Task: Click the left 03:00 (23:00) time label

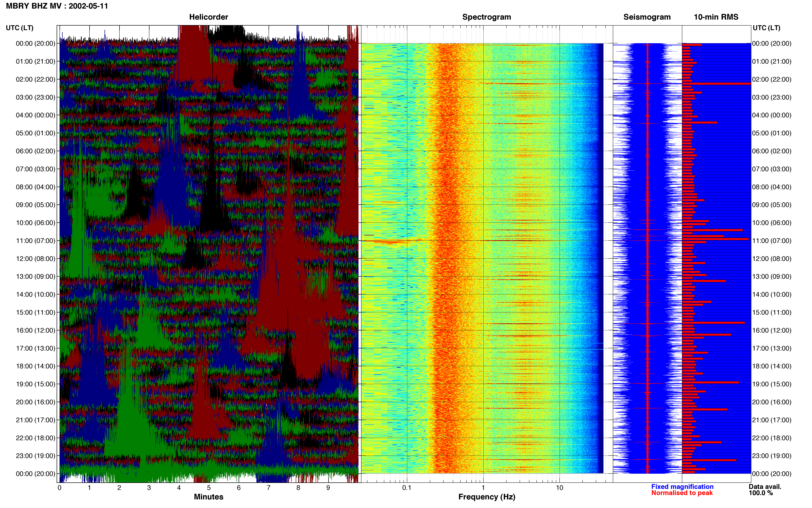Action: click(36, 97)
